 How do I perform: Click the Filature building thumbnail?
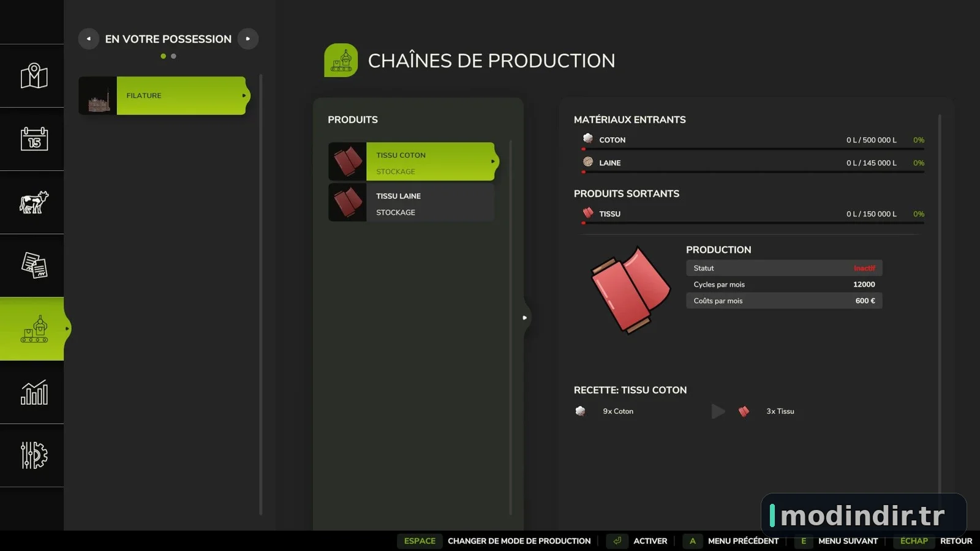(98, 96)
